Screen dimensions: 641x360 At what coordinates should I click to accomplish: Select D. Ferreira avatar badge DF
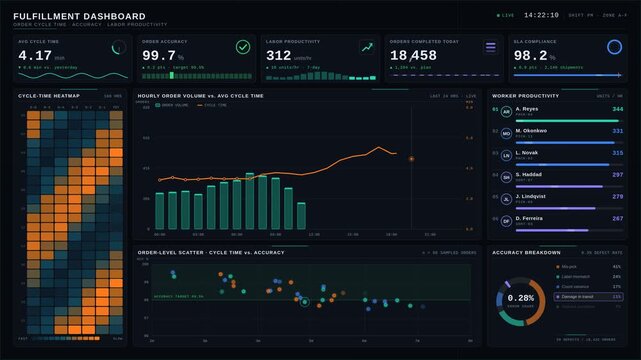click(x=506, y=221)
